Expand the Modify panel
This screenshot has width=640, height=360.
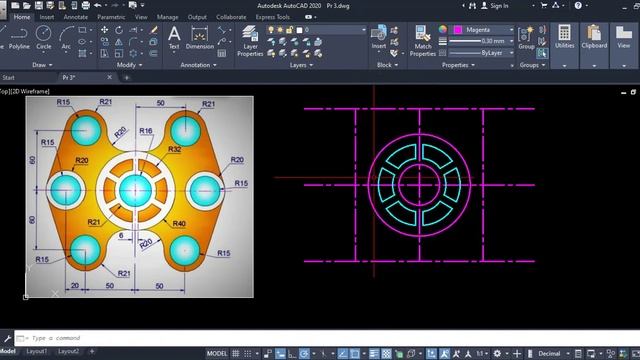point(129,65)
